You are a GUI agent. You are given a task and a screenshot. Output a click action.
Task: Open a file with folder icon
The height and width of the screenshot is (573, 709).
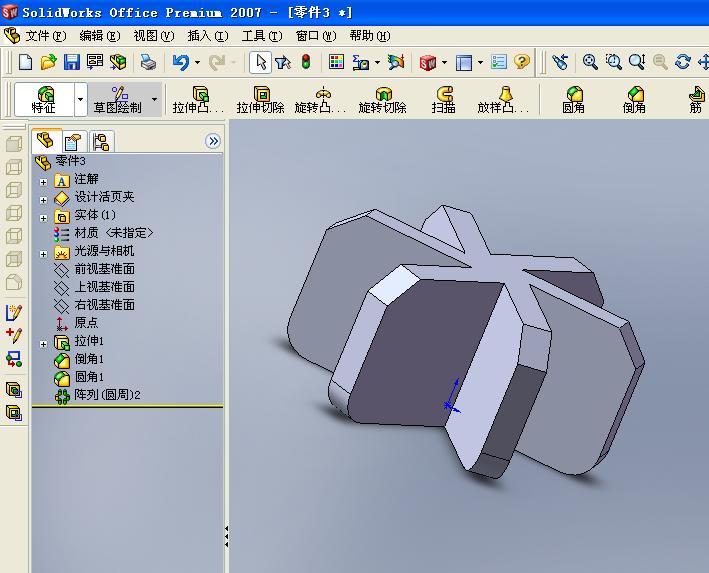[48, 62]
